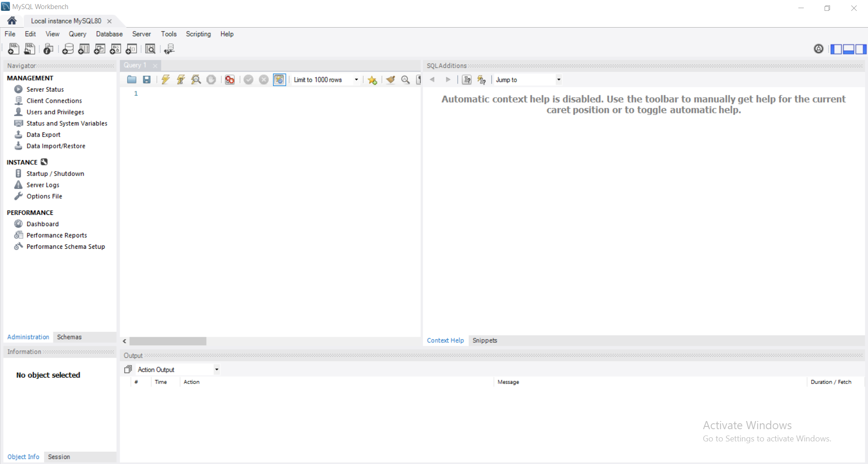Image resolution: width=868 pixels, height=464 pixels.
Task: Open an SQL script file in new tab
Action: click(30, 49)
